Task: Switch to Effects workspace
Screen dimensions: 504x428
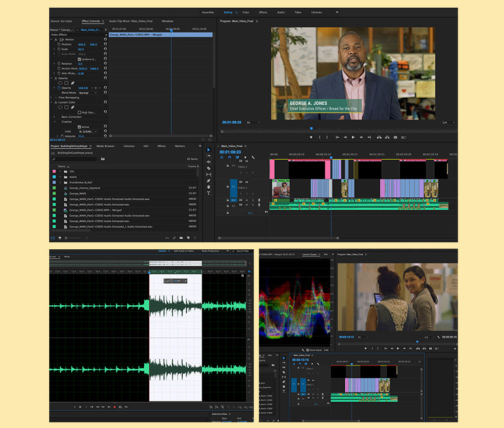Action: click(x=263, y=12)
